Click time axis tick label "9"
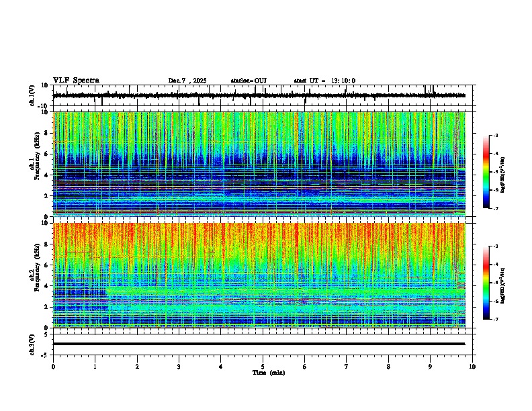 click(x=430, y=367)
